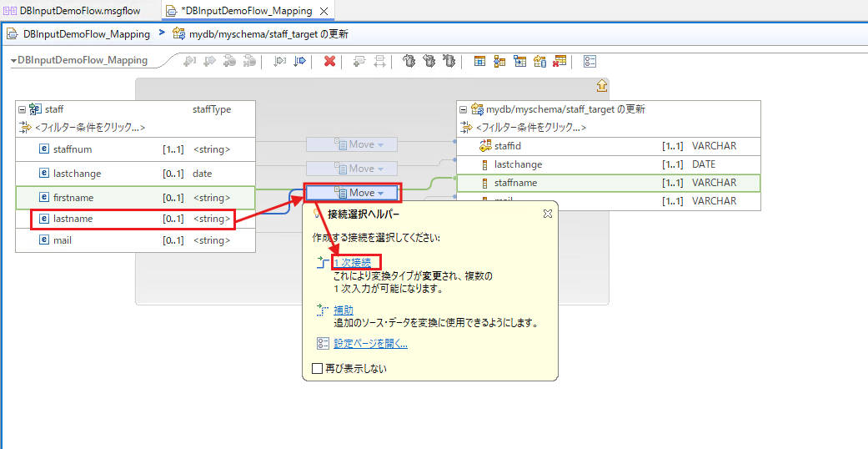Click the VARCHAR type of staffid

[714, 146]
